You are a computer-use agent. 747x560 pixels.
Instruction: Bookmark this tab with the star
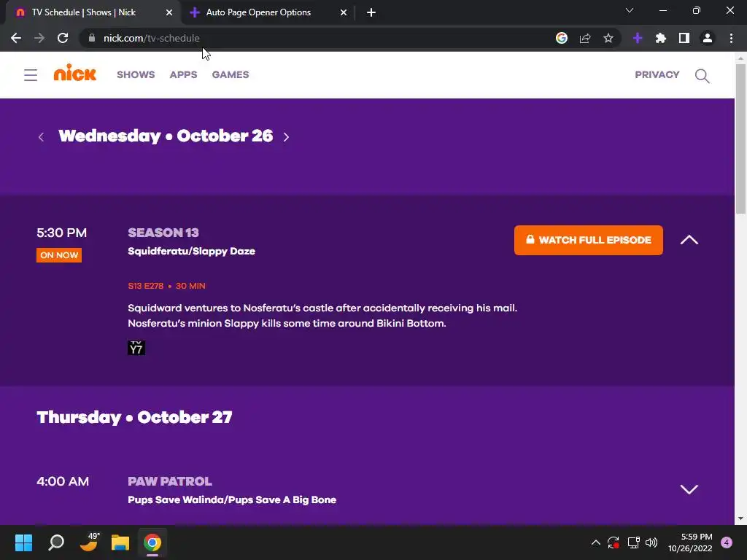pos(608,38)
